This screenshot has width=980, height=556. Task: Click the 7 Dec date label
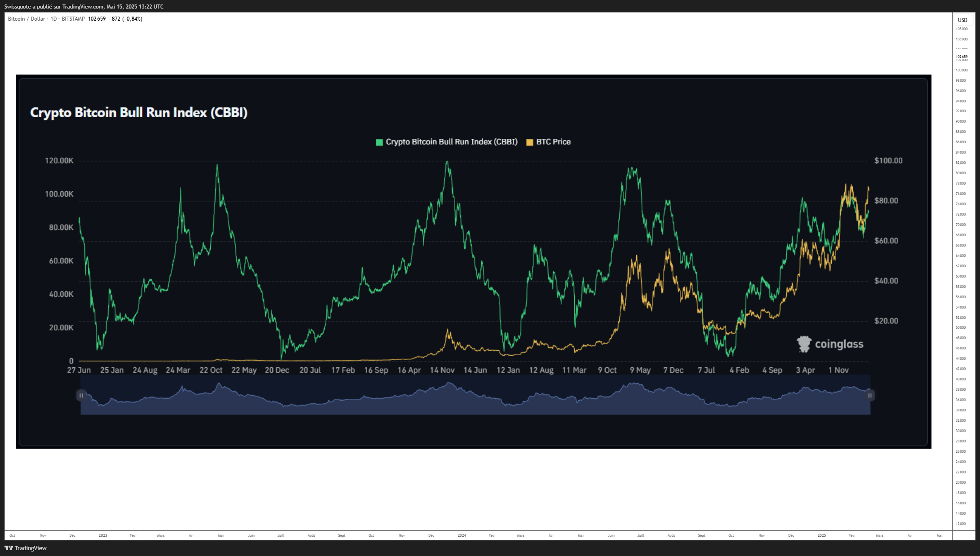tap(673, 370)
